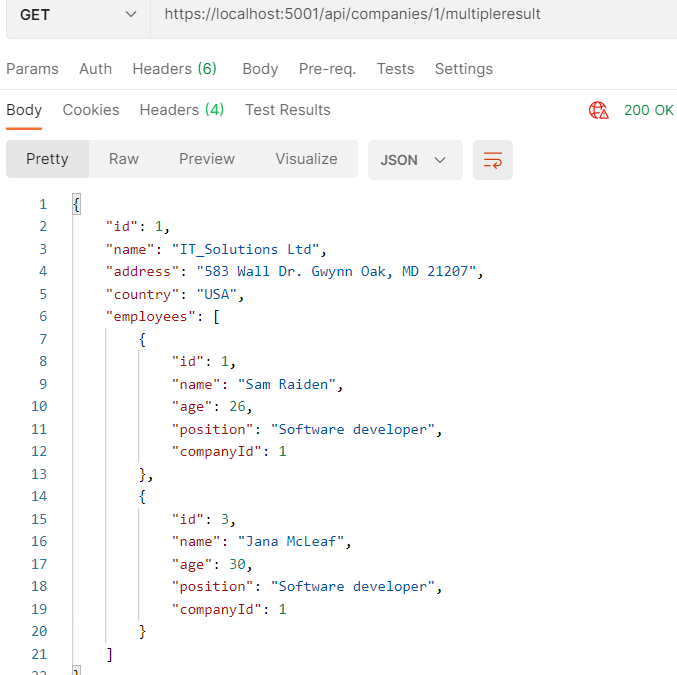Image resolution: width=677 pixels, height=675 pixels.
Task: Select the request Body tab beside Pre-req.
Action: [260, 69]
